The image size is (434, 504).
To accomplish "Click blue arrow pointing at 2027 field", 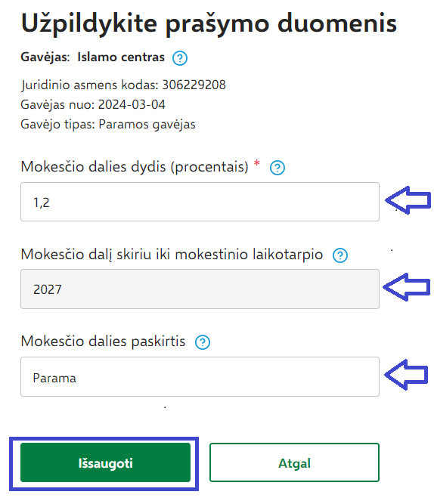I will coord(406,286).
